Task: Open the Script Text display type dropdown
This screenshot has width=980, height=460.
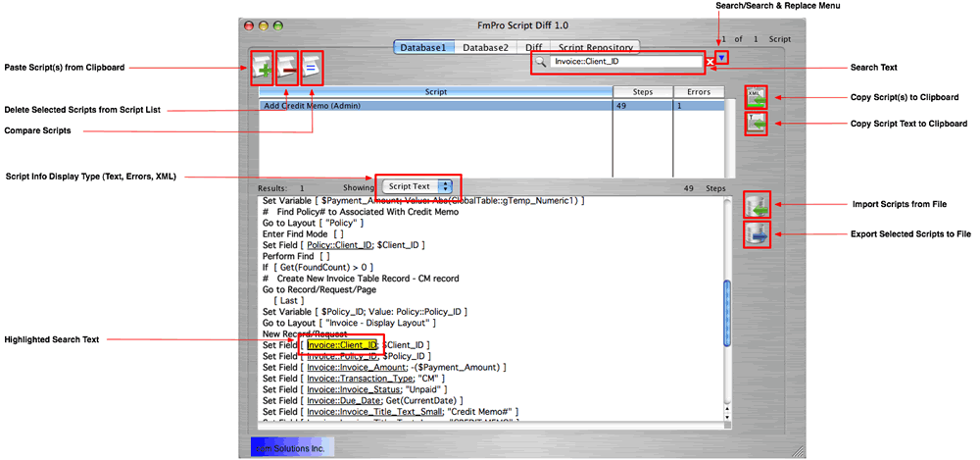Action: [416, 186]
